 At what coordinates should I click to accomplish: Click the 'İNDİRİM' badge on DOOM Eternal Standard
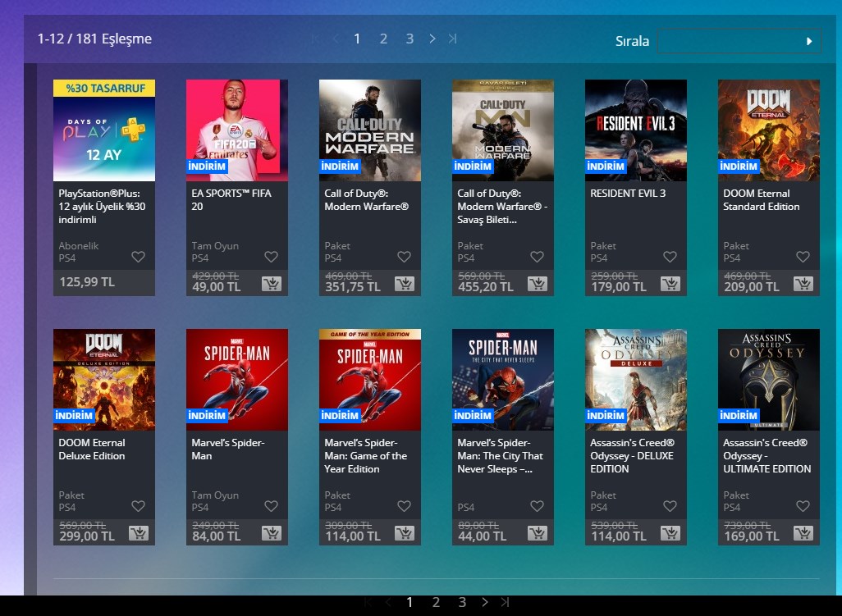click(739, 167)
